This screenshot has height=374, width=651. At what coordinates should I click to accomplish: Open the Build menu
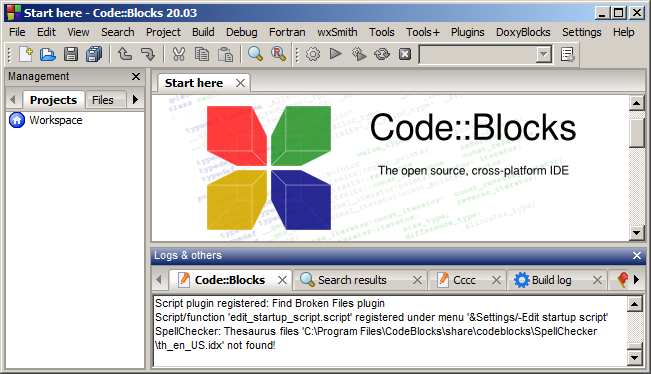(x=203, y=32)
